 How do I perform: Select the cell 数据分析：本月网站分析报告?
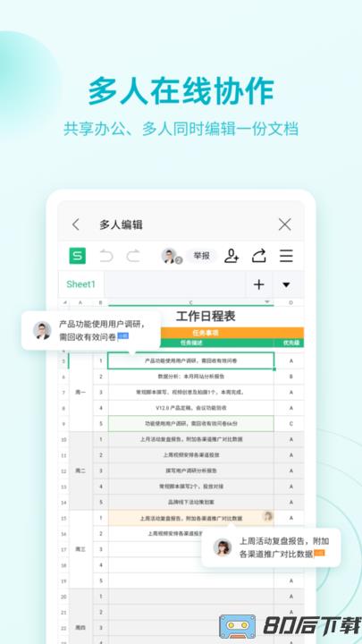click(191, 377)
